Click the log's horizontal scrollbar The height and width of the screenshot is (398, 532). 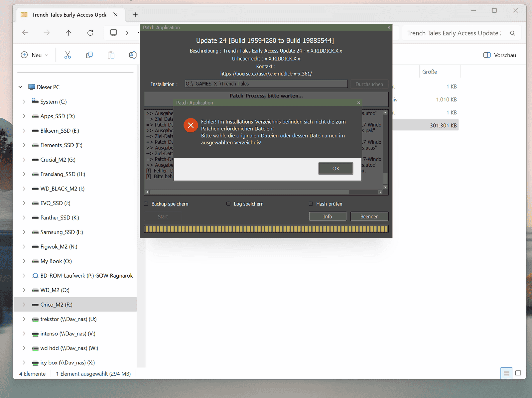(250, 192)
